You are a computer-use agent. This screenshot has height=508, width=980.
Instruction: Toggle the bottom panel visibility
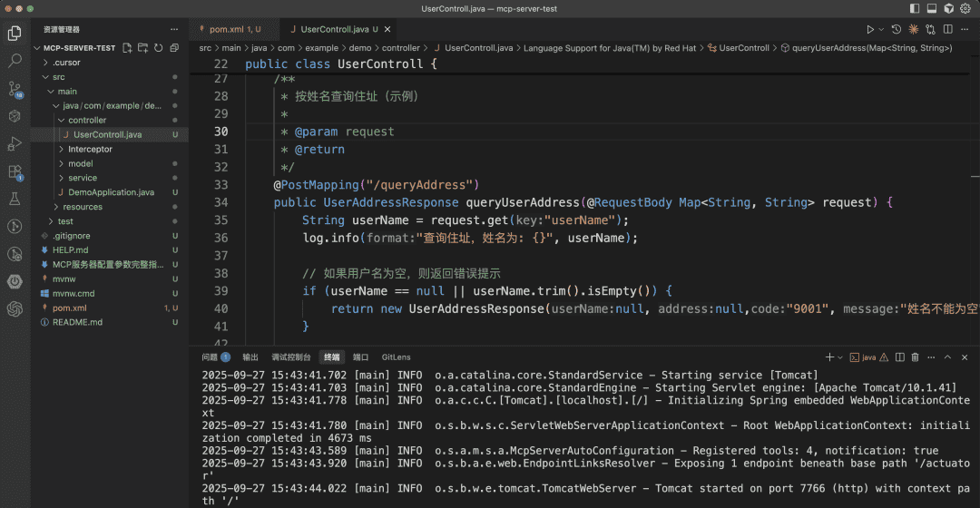coord(931,8)
